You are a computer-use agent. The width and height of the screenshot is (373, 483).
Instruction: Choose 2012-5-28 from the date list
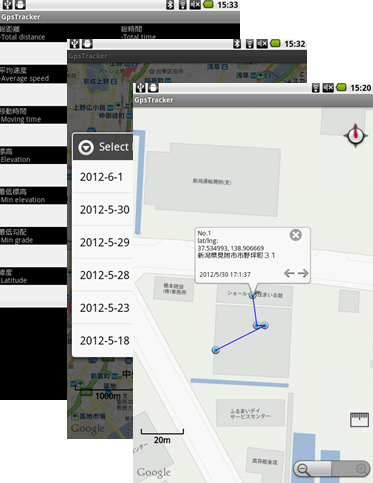click(x=103, y=275)
